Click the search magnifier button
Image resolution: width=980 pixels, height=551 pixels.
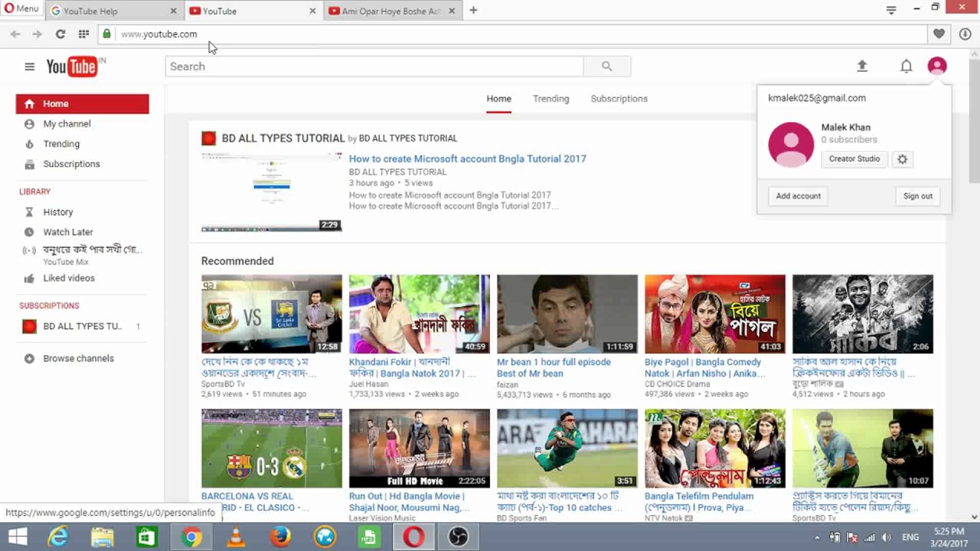(x=606, y=67)
